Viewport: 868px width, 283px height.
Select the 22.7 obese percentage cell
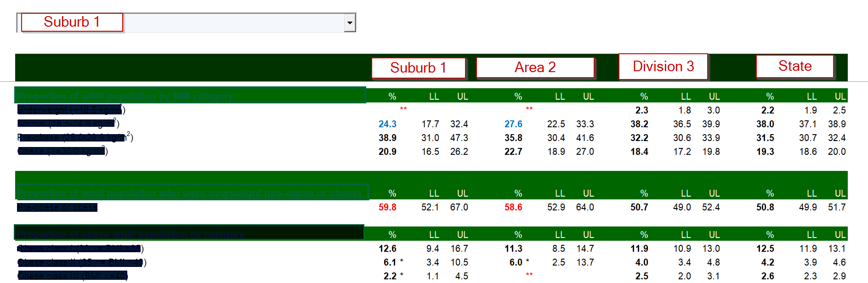click(x=513, y=152)
